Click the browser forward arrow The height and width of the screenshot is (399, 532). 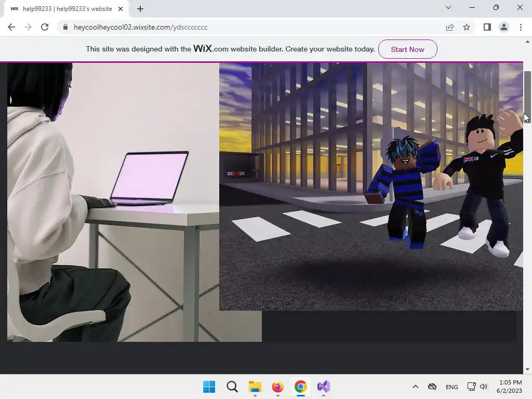tap(28, 27)
